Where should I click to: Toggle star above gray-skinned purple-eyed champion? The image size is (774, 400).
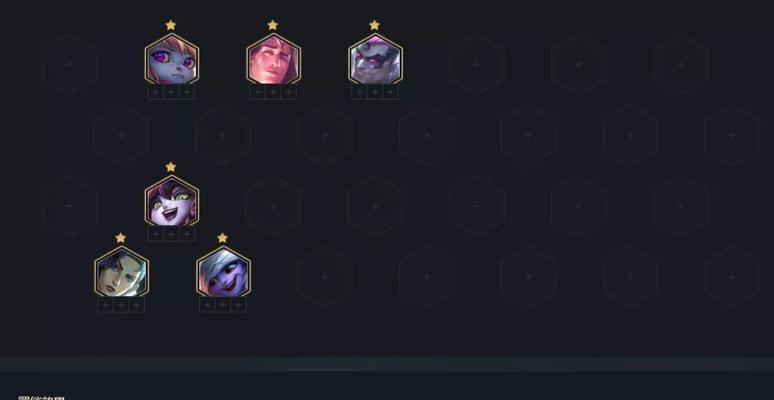tap(374, 25)
